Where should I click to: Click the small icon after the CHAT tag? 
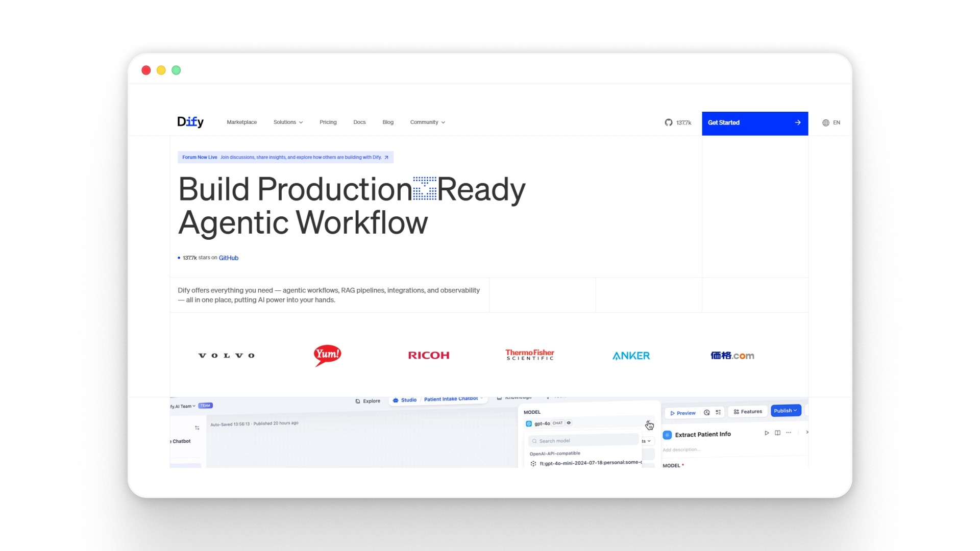(x=569, y=423)
